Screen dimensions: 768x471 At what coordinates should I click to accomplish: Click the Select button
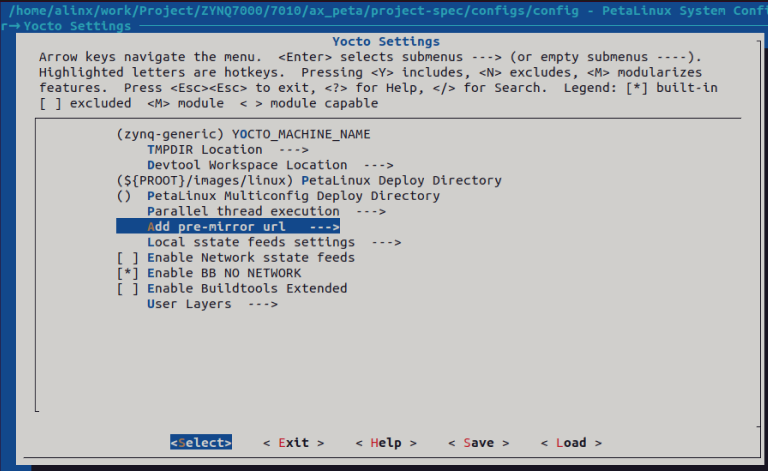[x=201, y=442]
